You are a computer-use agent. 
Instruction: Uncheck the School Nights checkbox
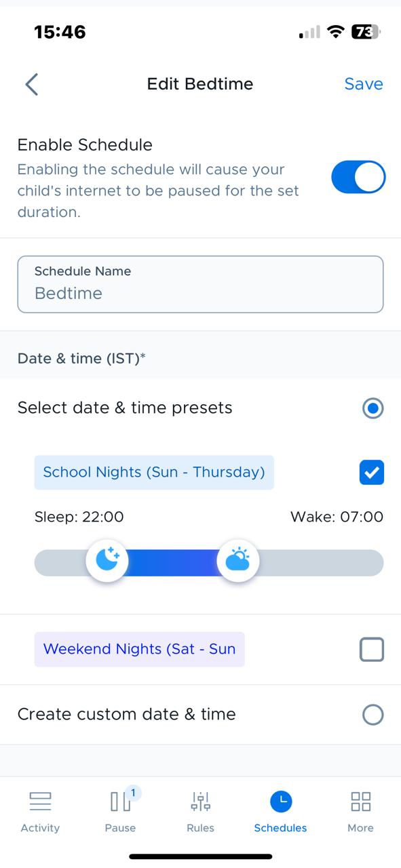(x=372, y=473)
